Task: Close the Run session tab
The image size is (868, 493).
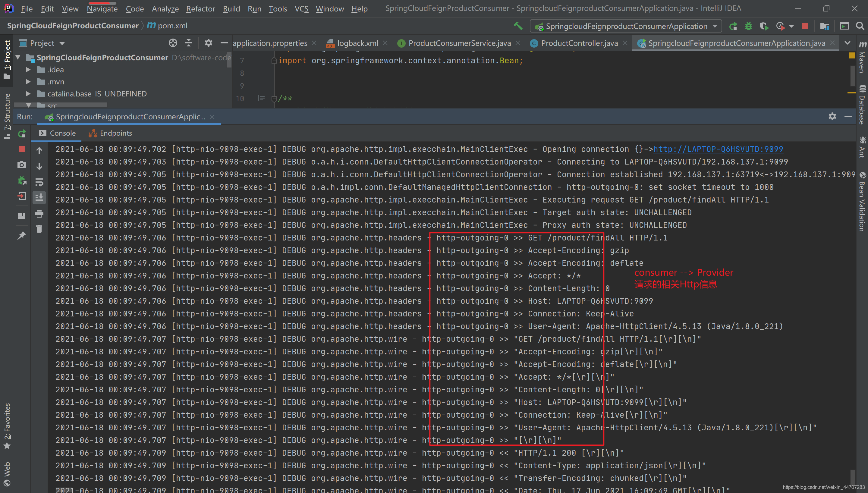Action: coord(212,117)
